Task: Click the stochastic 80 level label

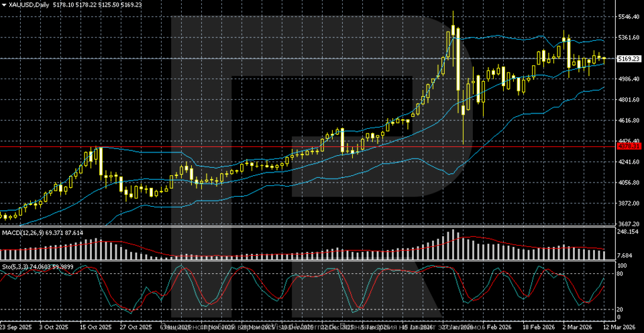Action: (x=621, y=275)
